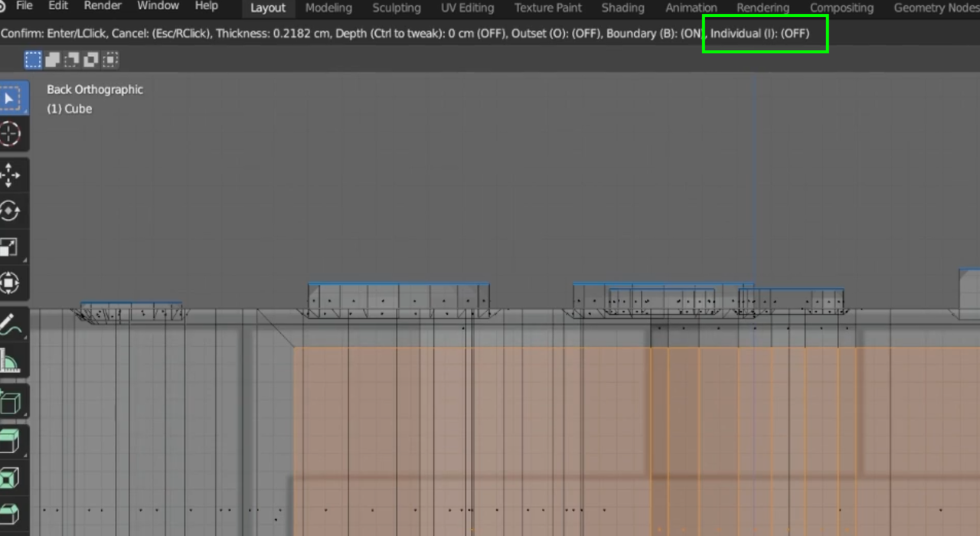
Task: Activate the Transform tool
Action: pyautogui.click(x=11, y=283)
